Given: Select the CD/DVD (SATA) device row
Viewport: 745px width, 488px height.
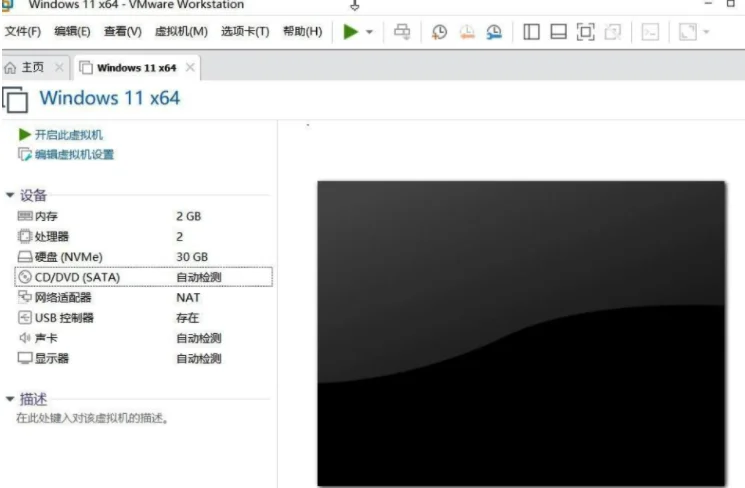Looking at the screenshot, I should point(143,277).
